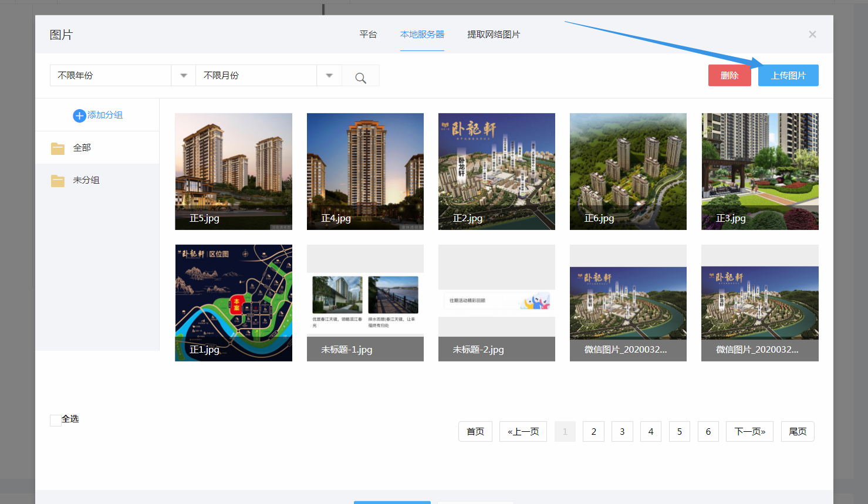The width and height of the screenshot is (868, 504).
Task: Open the 未分组 folder
Action: [x=86, y=180]
